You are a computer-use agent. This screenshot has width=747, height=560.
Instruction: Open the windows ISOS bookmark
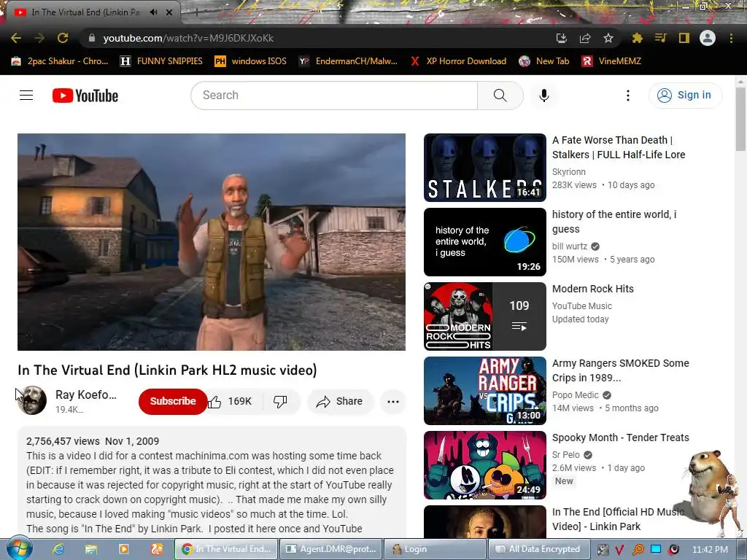click(x=251, y=61)
